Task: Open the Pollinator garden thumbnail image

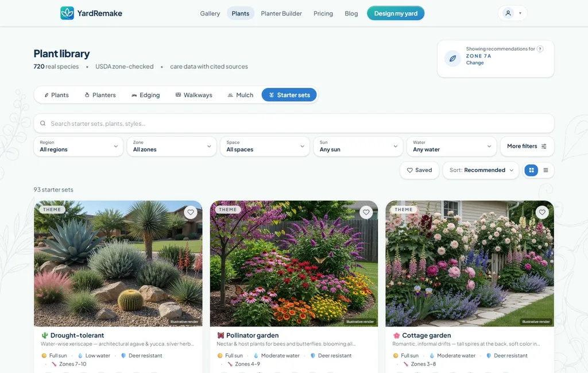Action: 294,263
